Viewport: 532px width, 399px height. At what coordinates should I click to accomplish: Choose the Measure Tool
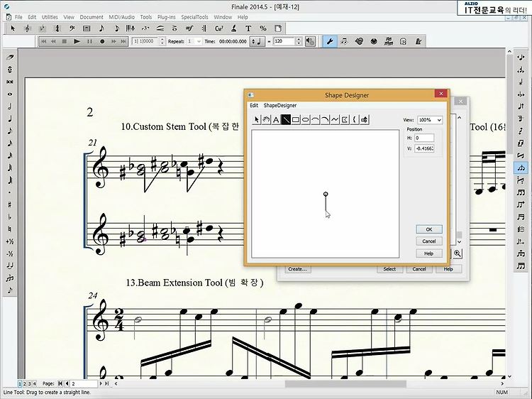[87, 28]
